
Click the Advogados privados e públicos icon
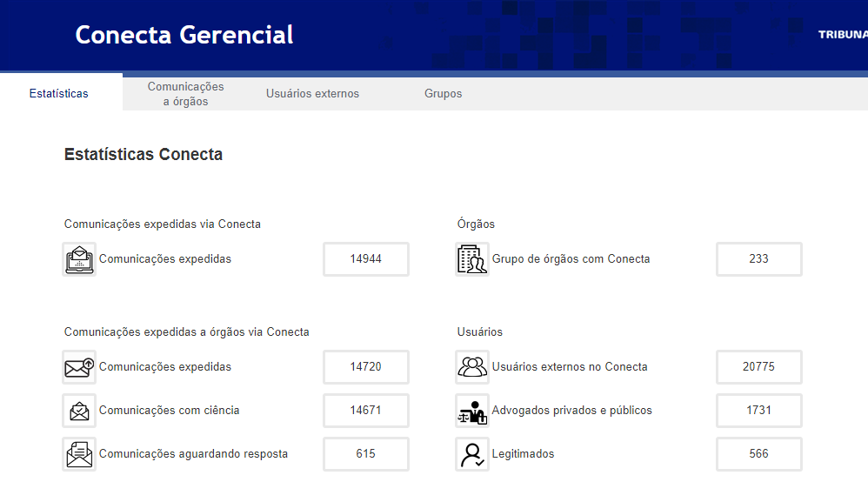coord(471,410)
